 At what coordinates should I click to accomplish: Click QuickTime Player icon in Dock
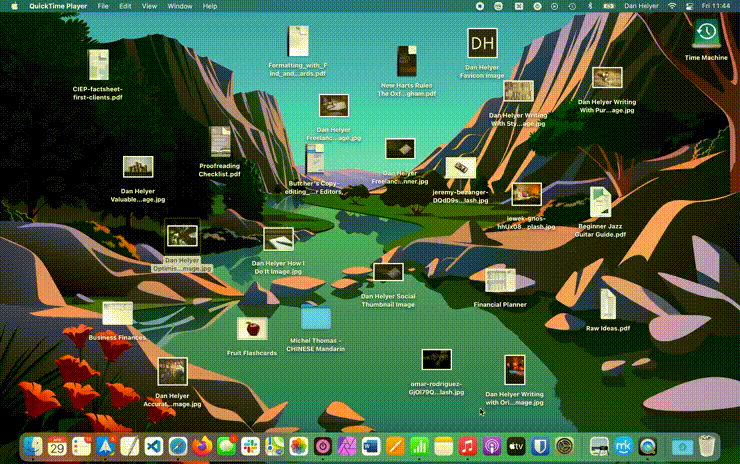[648, 446]
